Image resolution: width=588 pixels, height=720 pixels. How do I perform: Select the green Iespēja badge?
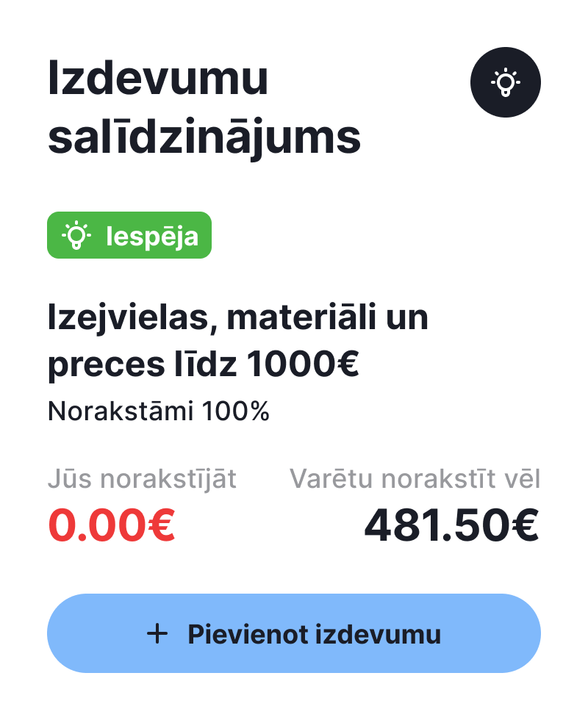(x=129, y=235)
